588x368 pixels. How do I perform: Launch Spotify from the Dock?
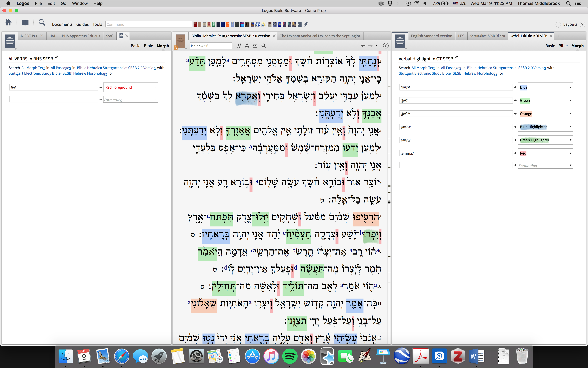pyautogui.click(x=290, y=356)
